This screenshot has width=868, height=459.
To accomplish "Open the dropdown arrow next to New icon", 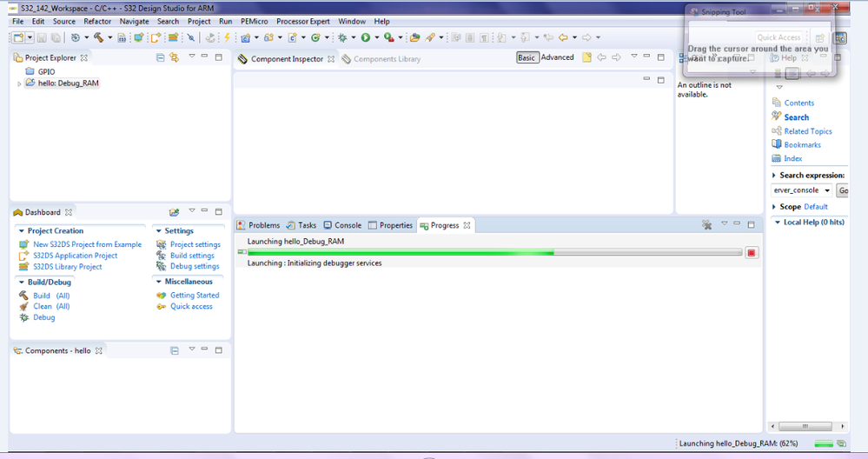I will [30, 37].
